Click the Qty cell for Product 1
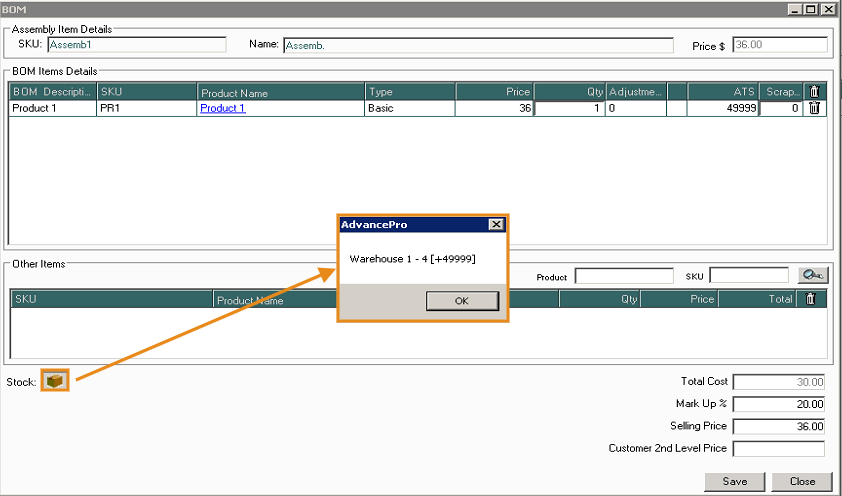The image size is (842, 496). 569,108
